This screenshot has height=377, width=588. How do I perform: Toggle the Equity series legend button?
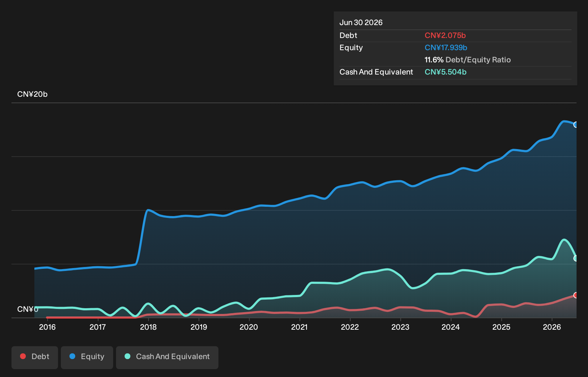tap(87, 357)
